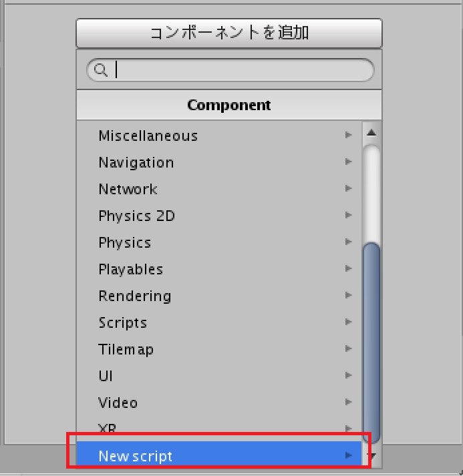
Task: Focus the component search field
Action: click(x=241, y=70)
